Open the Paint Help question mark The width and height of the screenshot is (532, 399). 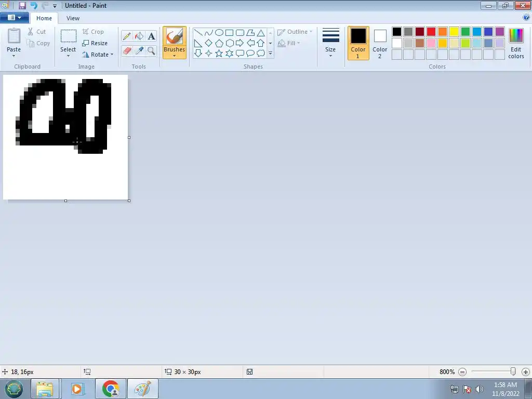526,18
